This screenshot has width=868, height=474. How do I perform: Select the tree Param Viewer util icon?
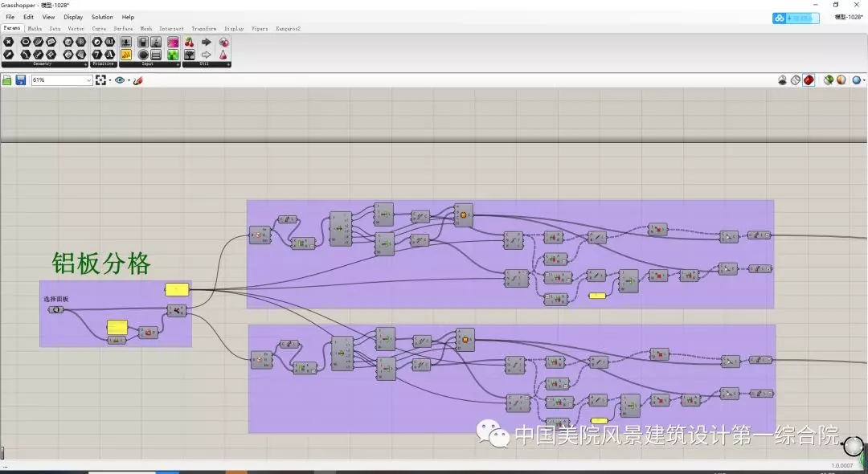click(190, 55)
